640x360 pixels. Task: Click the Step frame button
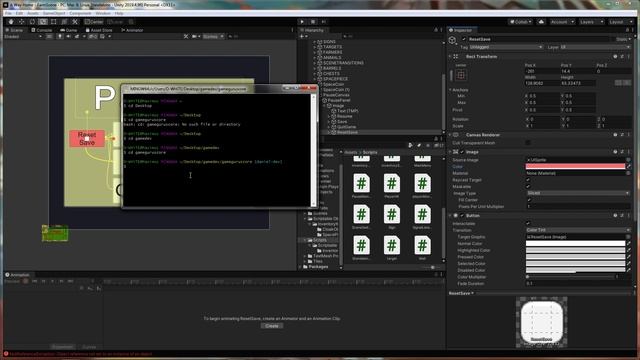click(323, 22)
